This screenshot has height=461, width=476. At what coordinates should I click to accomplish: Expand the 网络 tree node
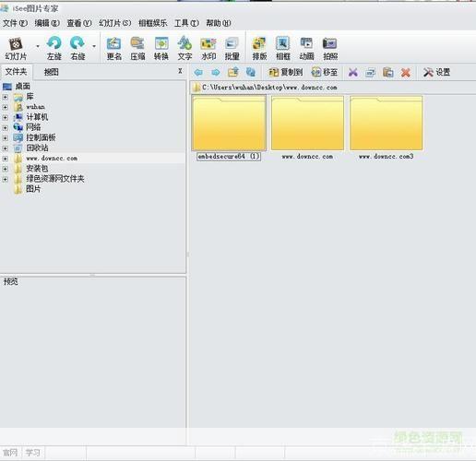click(x=5, y=127)
